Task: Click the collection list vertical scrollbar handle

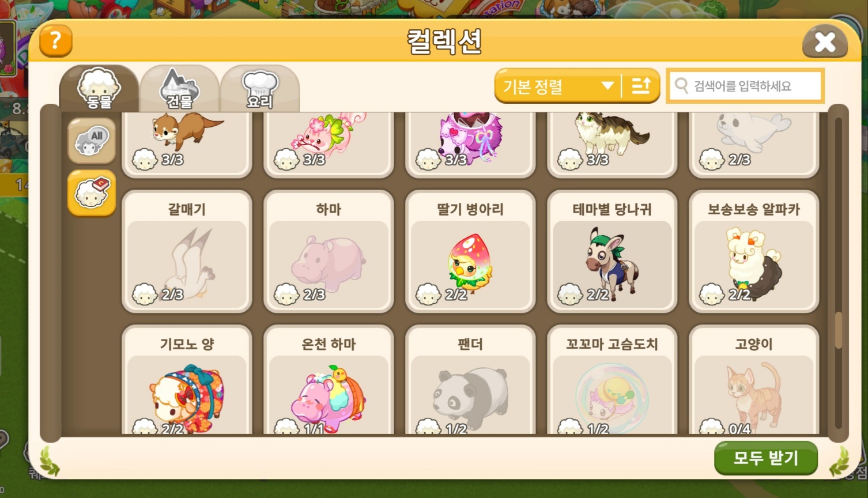Action: (x=838, y=330)
